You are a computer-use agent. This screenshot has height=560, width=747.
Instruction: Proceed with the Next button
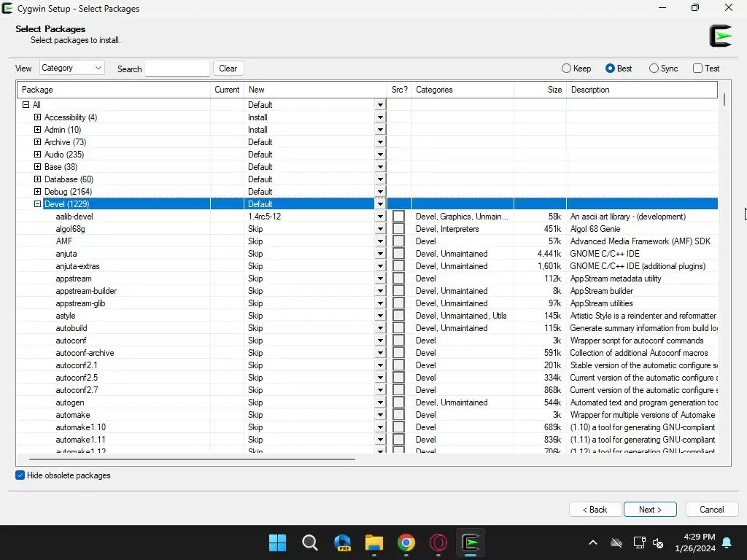click(x=650, y=510)
